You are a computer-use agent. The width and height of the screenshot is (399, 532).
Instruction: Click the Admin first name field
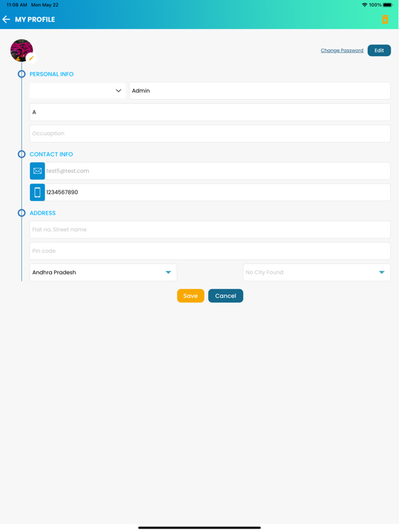tap(260, 91)
